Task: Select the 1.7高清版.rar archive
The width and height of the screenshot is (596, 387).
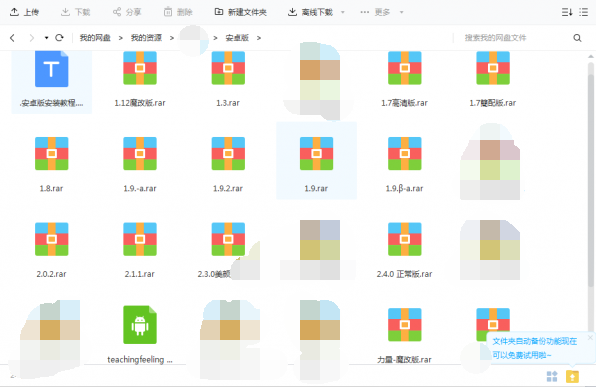Action: 404,68
